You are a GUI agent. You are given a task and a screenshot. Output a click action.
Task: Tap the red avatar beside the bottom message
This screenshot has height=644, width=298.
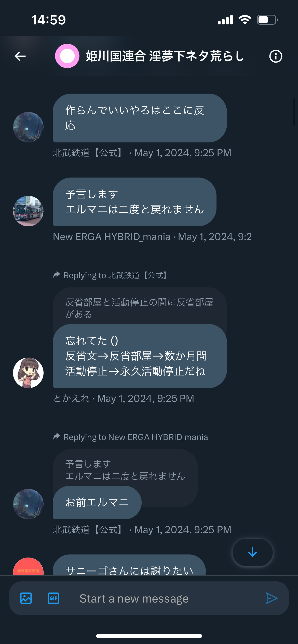(x=28, y=566)
